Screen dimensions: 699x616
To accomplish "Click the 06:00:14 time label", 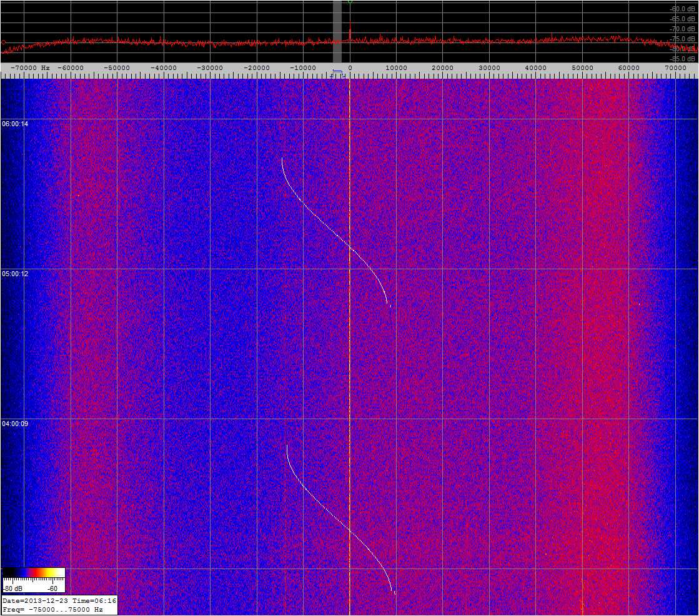I will click(15, 124).
